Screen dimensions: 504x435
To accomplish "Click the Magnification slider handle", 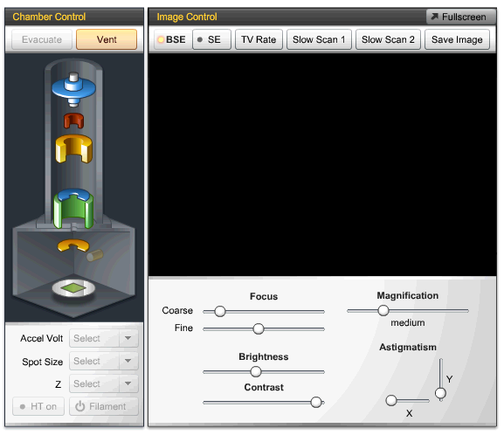I will click(383, 311).
